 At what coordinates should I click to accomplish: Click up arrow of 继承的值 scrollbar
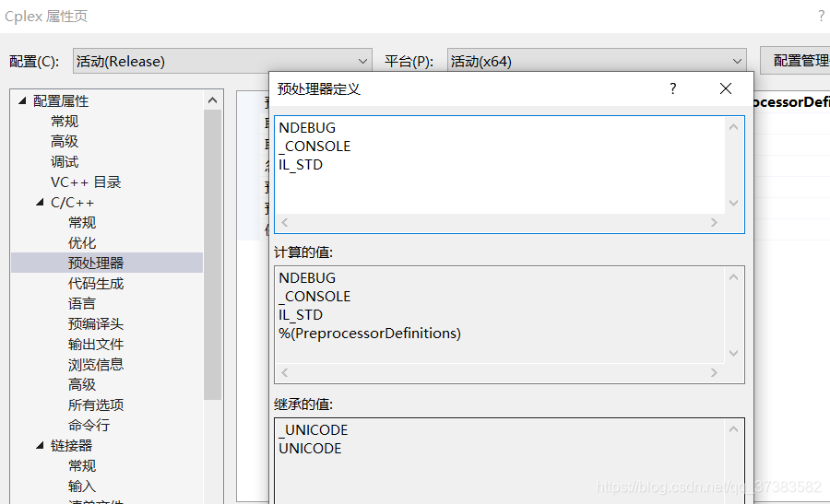pyautogui.click(x=734, y=429)
